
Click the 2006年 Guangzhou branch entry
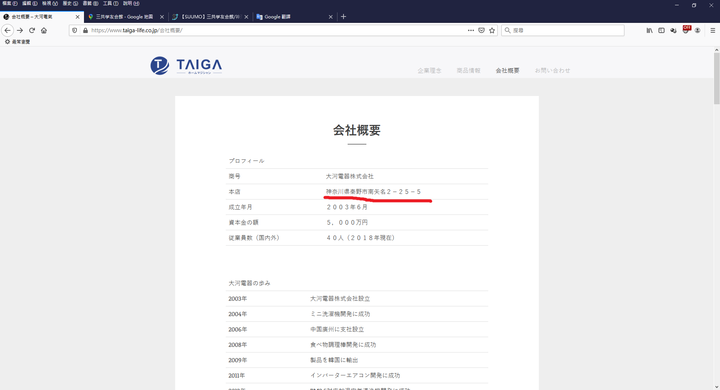(x=337, y=329)
